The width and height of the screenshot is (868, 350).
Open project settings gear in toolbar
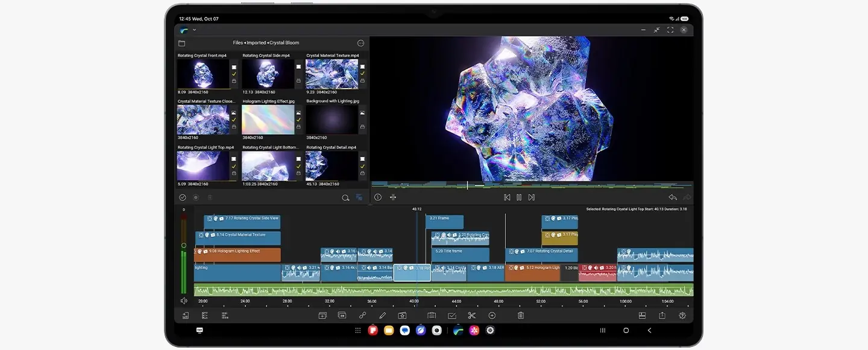click(682, 315)
